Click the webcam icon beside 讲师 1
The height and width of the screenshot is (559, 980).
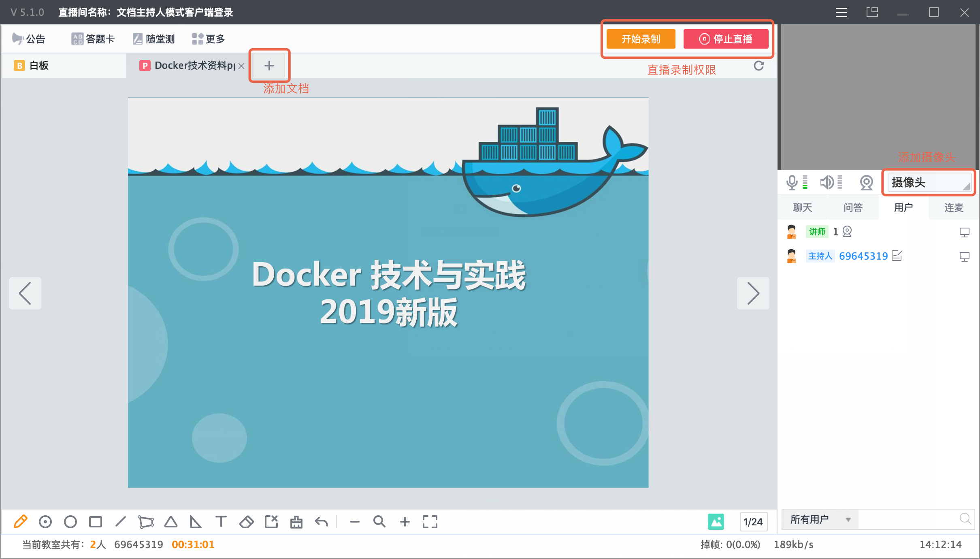pyautogui.click(x=847, y=232)
